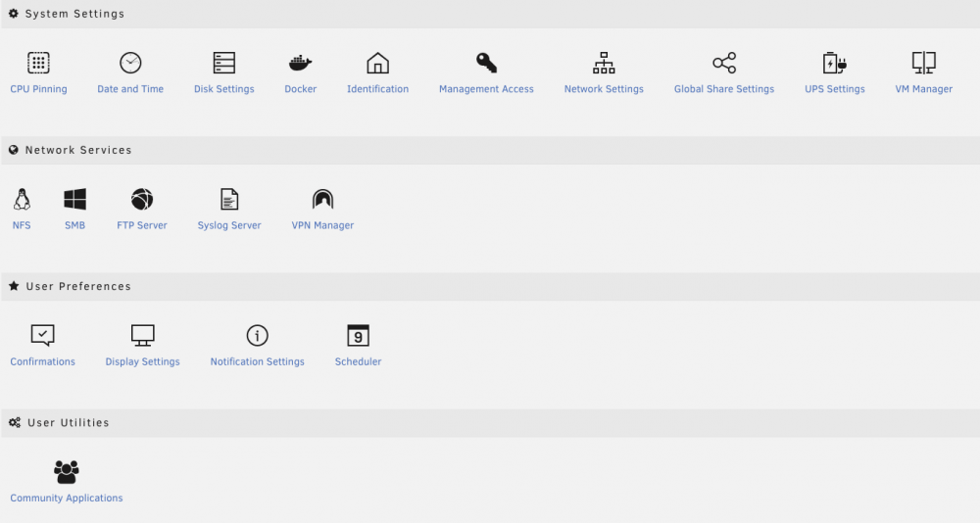Click the 'Management Access' text link
This screenshot has height=523, width=980.
click(x=486, y=89)
